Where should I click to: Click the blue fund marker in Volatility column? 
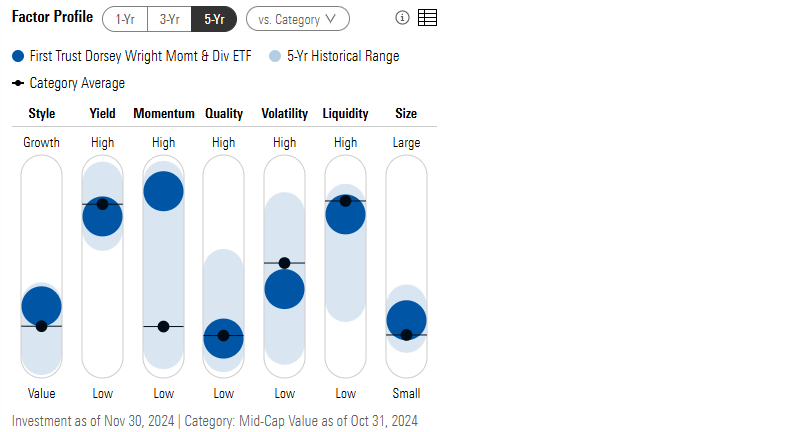point(284,289)
